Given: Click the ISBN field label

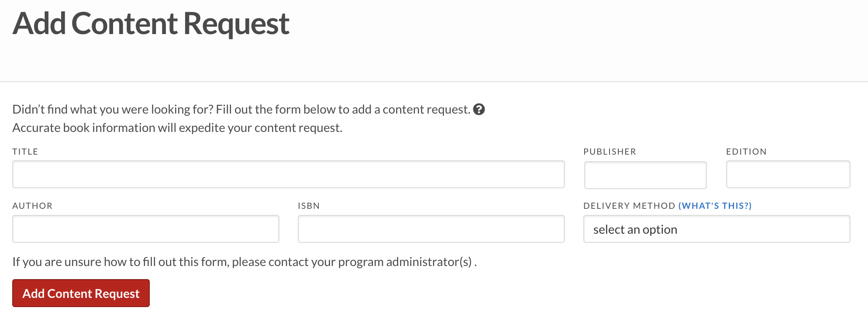Looking at the screenshot, I should pos(309,206).
